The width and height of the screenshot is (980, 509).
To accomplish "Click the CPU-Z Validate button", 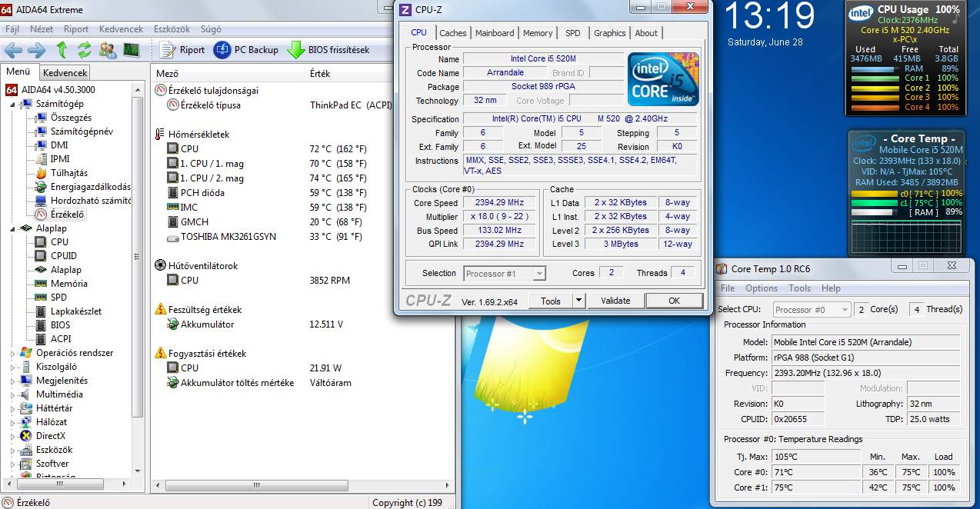I will (615, 301).
